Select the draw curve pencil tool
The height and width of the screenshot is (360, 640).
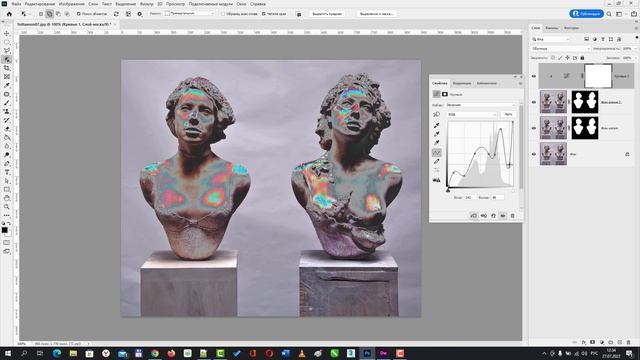click(x=437, y=162)
